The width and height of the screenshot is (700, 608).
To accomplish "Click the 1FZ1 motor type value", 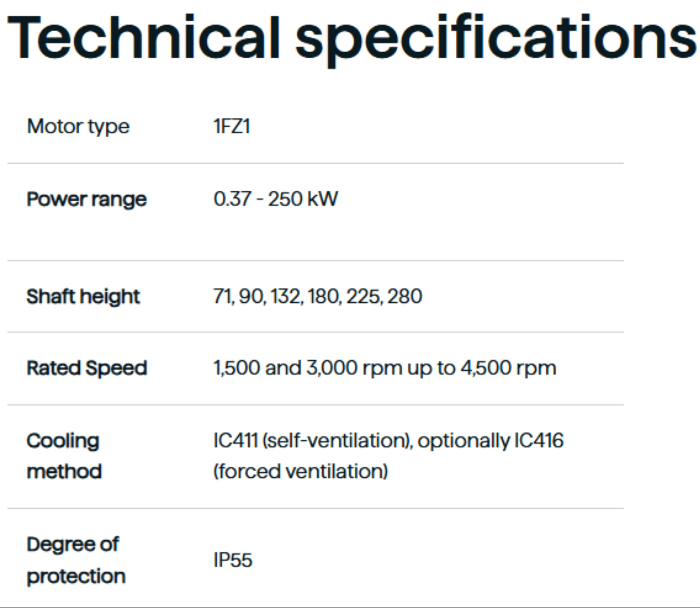I will tap(232, 126).
